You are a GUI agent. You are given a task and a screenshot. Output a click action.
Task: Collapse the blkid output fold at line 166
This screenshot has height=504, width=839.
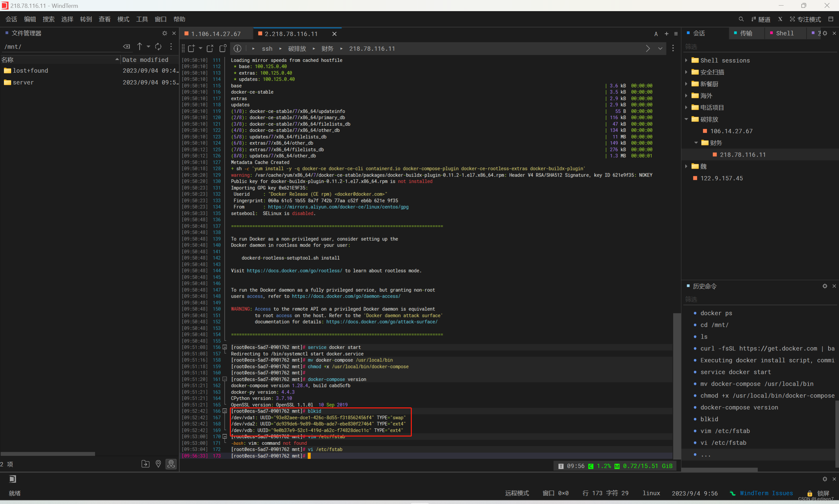(x=225, y=411)
